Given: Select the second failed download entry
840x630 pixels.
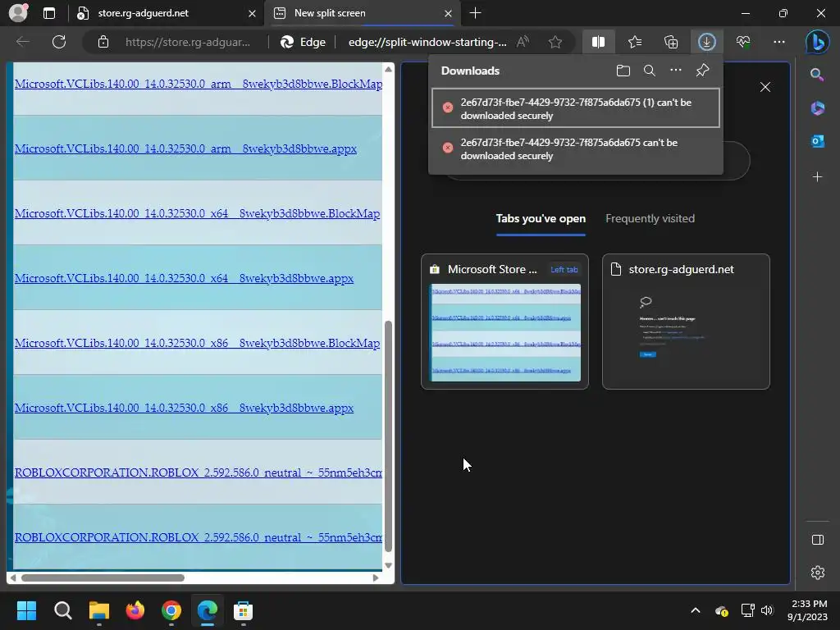Looking at the screenshot, I should click(575, 149).
